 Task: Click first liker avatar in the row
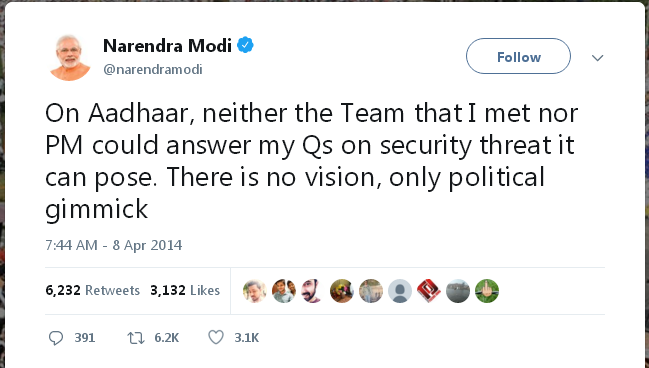point(255,291)
